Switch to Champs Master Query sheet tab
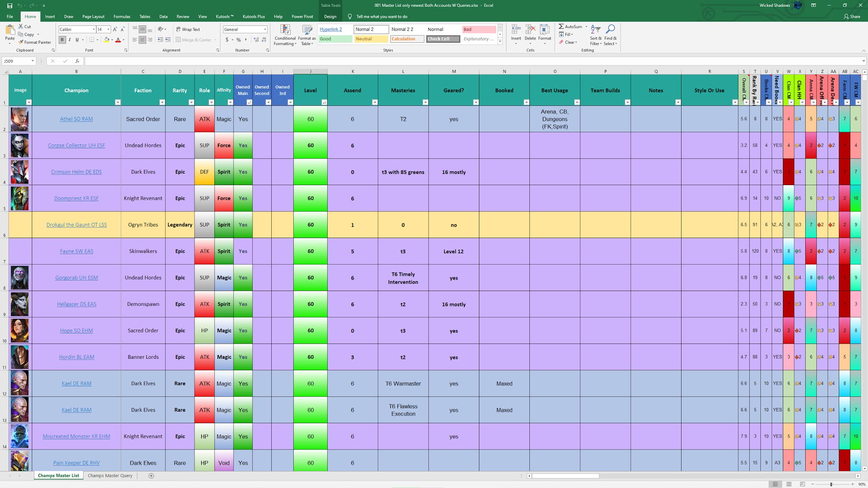Image resolution: width=868 pixels, height=488 pixels. (110, 476)
